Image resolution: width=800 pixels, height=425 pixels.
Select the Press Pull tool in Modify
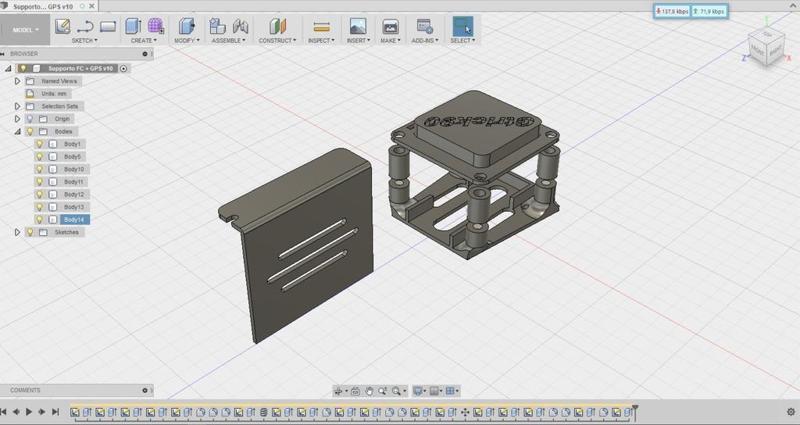(x=187, y=26)
